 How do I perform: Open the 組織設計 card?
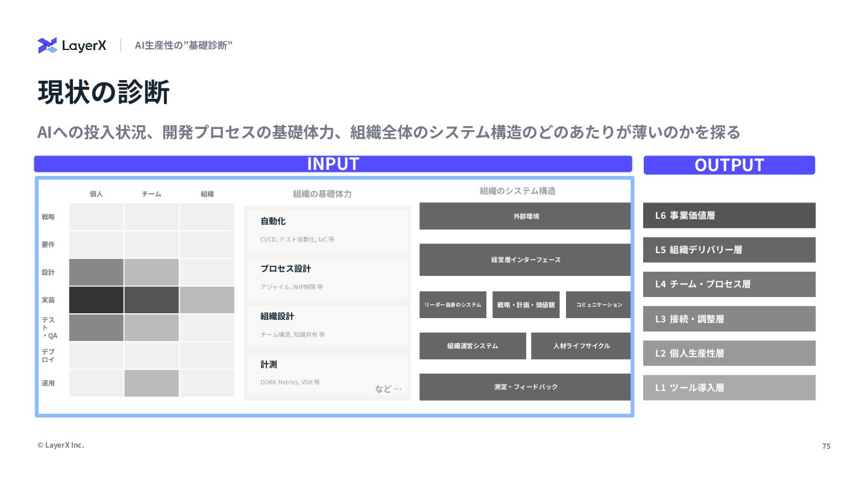[x=327, y=326]
